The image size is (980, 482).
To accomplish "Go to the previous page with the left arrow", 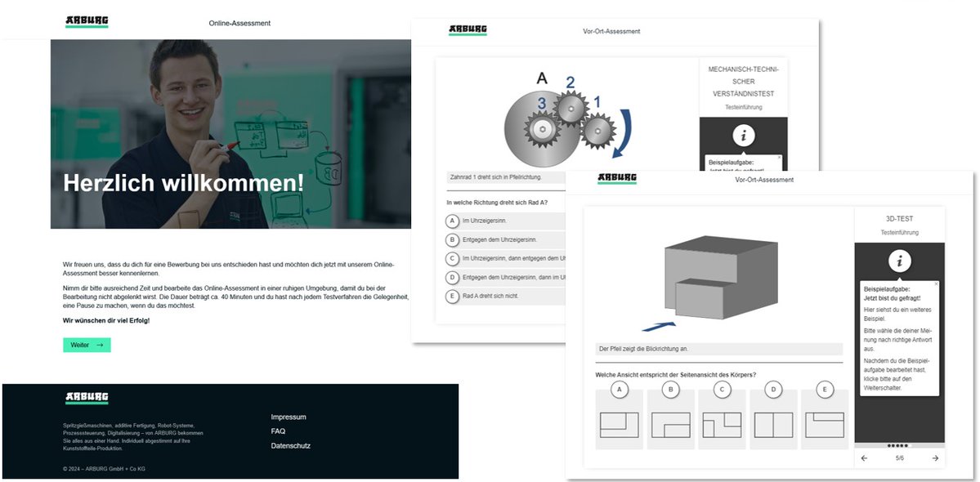I will tap(865, 458).
